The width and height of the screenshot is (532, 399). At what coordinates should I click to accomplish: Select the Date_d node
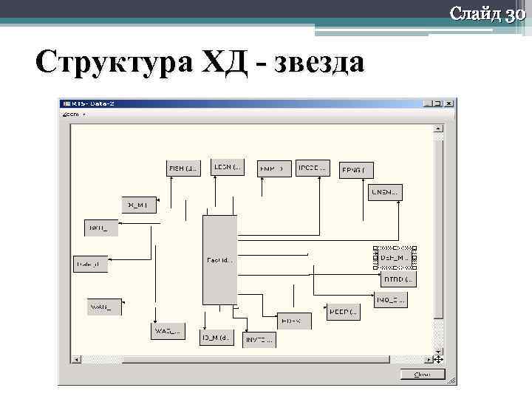90,264
